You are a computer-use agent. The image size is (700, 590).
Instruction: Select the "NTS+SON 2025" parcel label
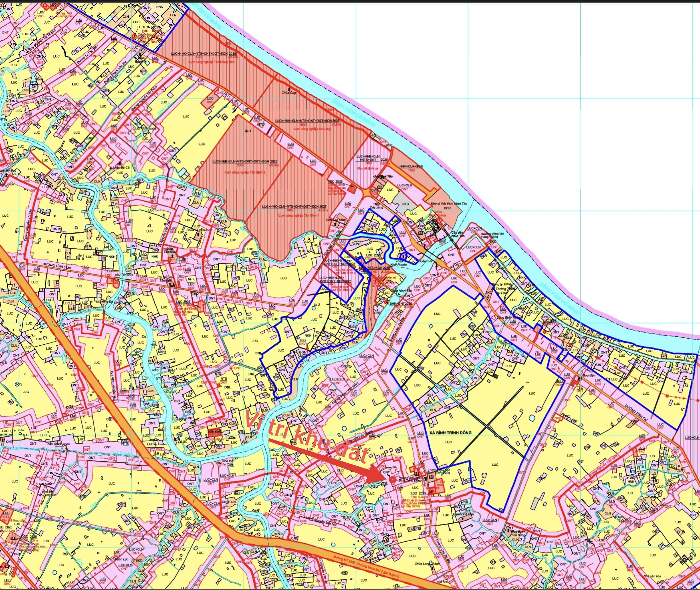pyautogui.click(x=378, y=268)
